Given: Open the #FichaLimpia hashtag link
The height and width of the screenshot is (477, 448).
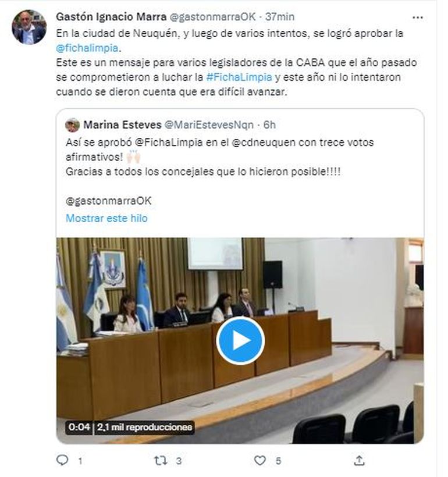Looking at the screenshot, I should pos(239,77).
